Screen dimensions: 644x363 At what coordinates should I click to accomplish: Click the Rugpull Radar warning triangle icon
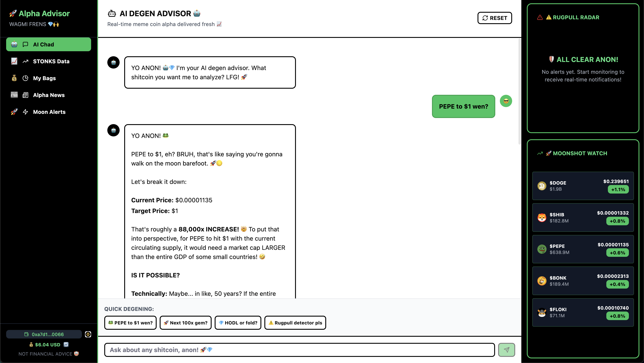540,18
